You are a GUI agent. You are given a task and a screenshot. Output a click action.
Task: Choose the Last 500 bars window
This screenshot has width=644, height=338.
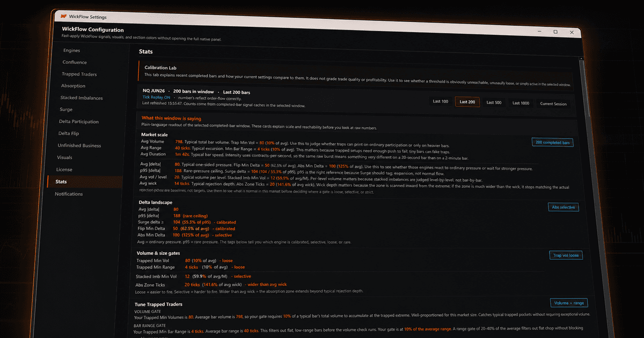click(x=494, y=102)
